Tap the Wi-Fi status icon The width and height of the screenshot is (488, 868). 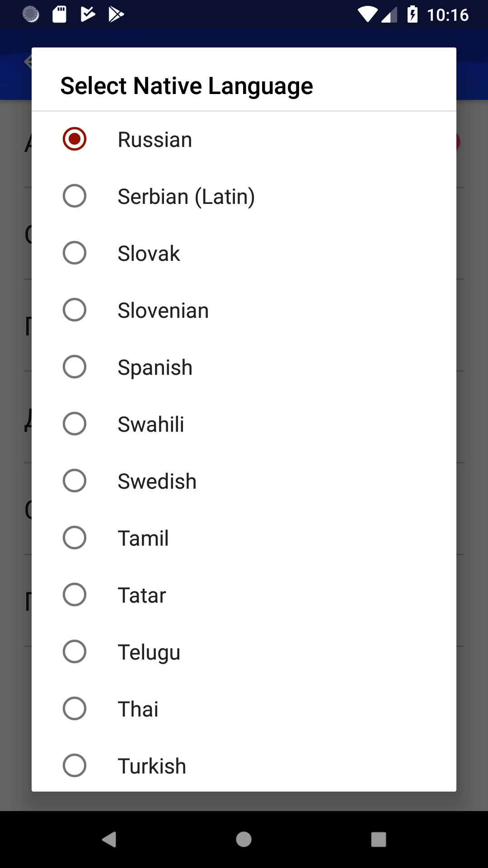click(367, 14)
